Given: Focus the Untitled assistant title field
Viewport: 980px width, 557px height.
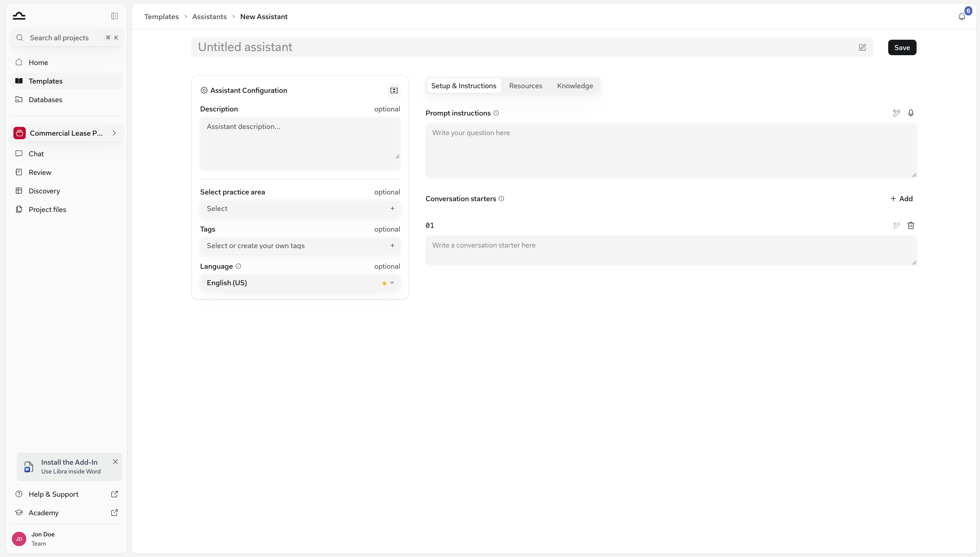Looking at the screenshot, I should [532, 47].
